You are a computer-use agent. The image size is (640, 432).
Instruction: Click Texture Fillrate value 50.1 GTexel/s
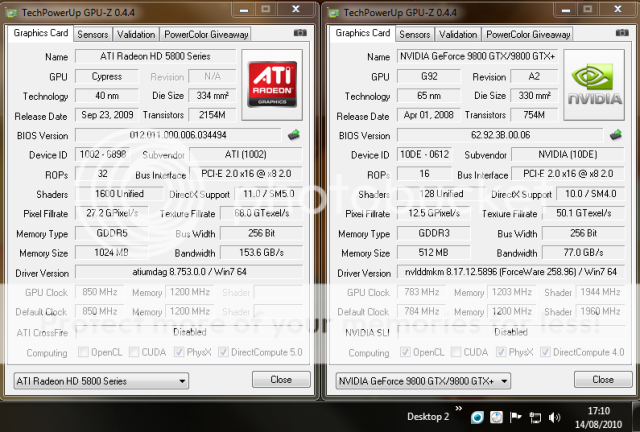click(584, 213)
